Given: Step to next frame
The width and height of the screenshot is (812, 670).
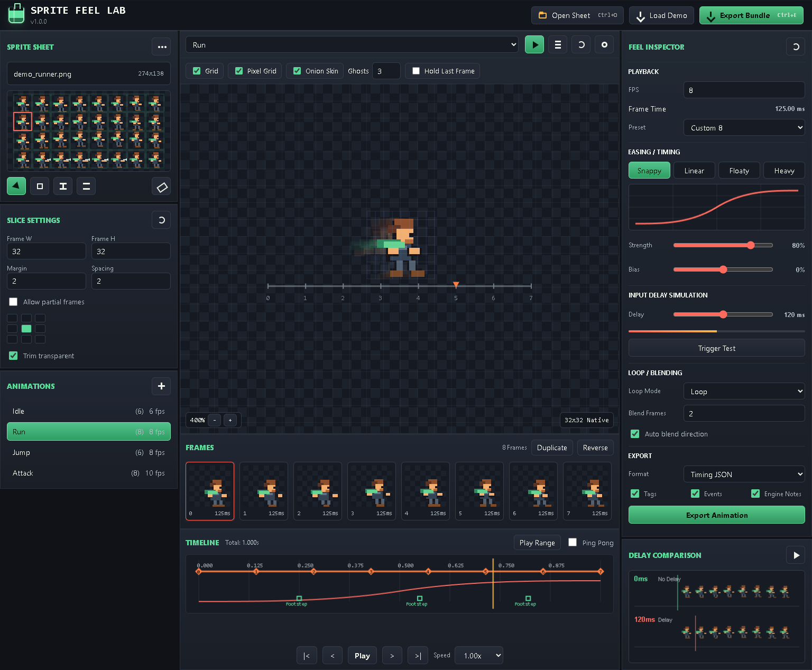Looking at the screenshot, I should [392, 656].
